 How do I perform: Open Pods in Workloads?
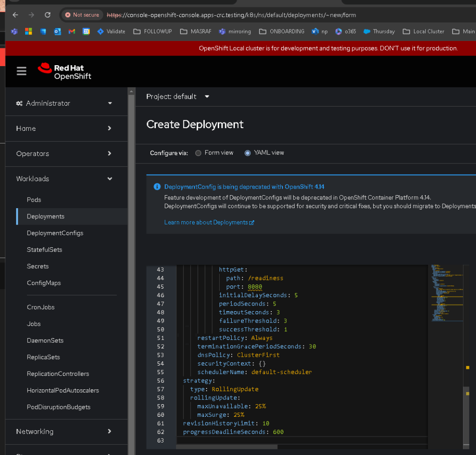(x=34, y=200)
